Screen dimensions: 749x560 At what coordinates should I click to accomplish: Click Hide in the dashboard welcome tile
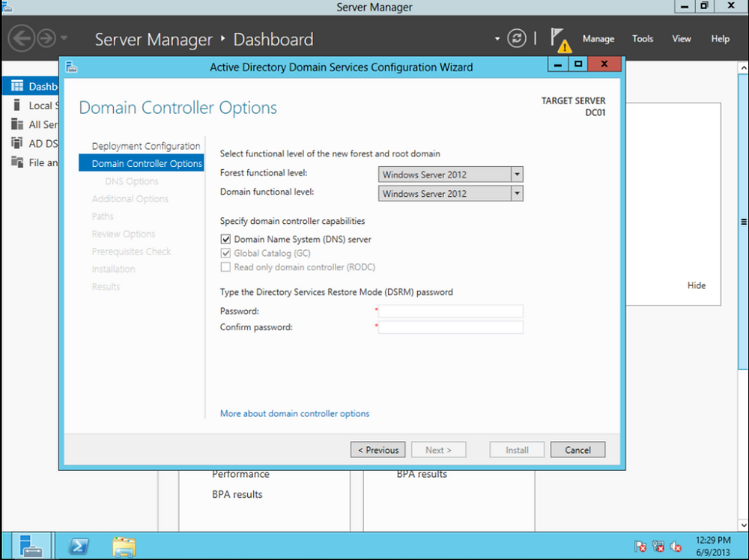click(x=697, y=285)
